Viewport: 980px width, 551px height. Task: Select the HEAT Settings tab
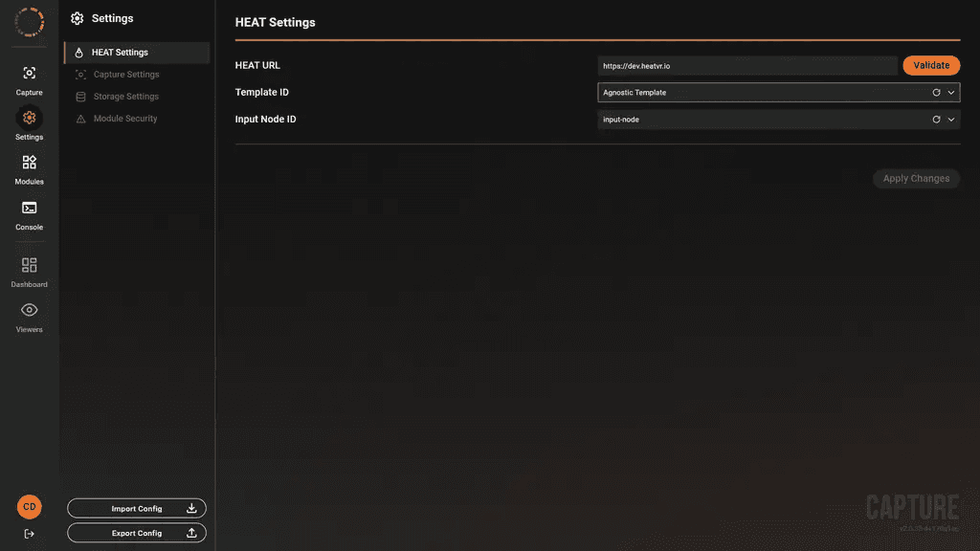pyautogui.click(x=137, y=53)
